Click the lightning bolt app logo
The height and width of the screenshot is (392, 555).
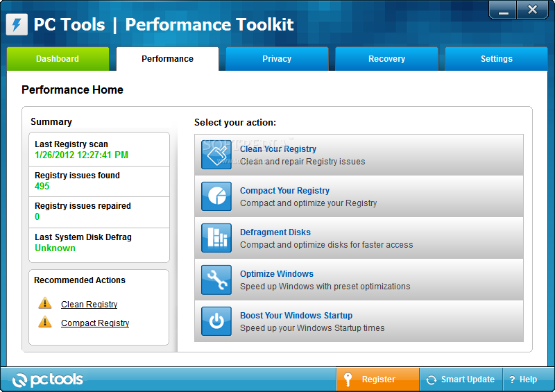click(17, 24)
